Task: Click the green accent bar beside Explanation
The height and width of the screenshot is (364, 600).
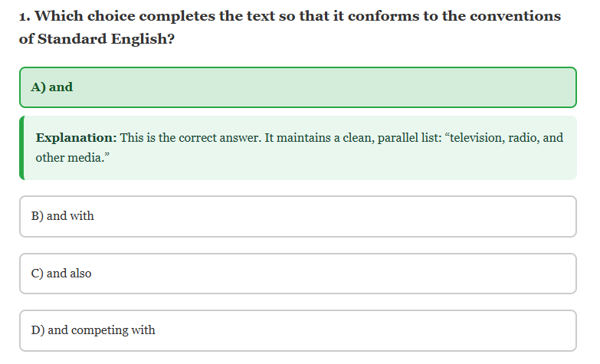Action: [21, 148]
